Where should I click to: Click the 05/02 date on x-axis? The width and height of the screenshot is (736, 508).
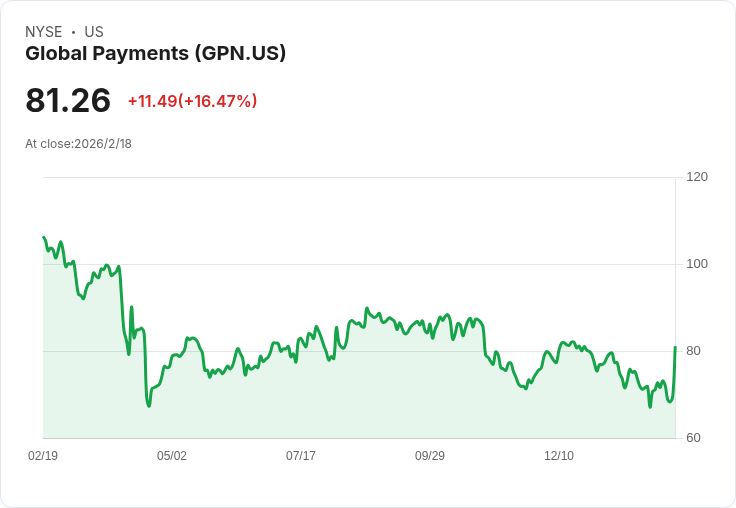[172, 456]
